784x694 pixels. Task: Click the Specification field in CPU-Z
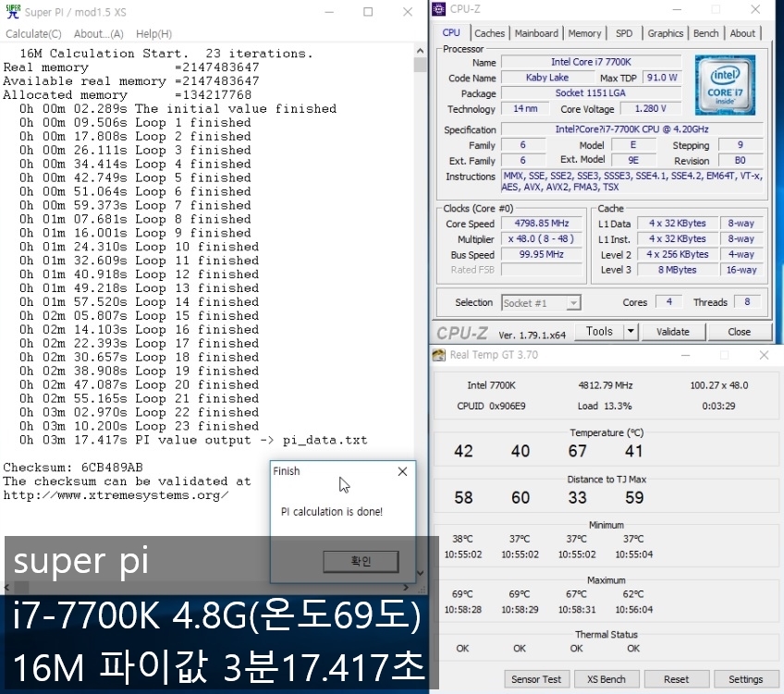click(x=632, y=128)
